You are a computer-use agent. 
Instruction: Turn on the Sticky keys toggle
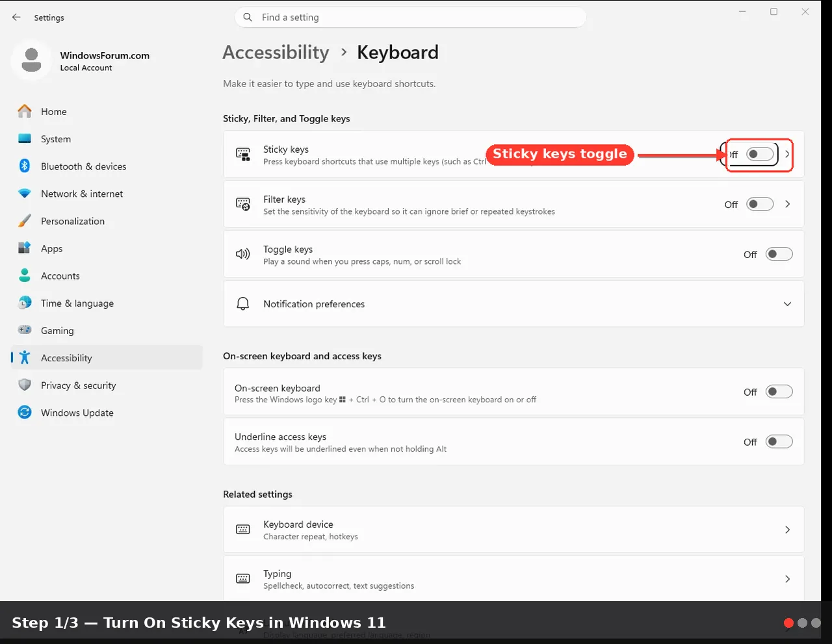coord(760,154)
